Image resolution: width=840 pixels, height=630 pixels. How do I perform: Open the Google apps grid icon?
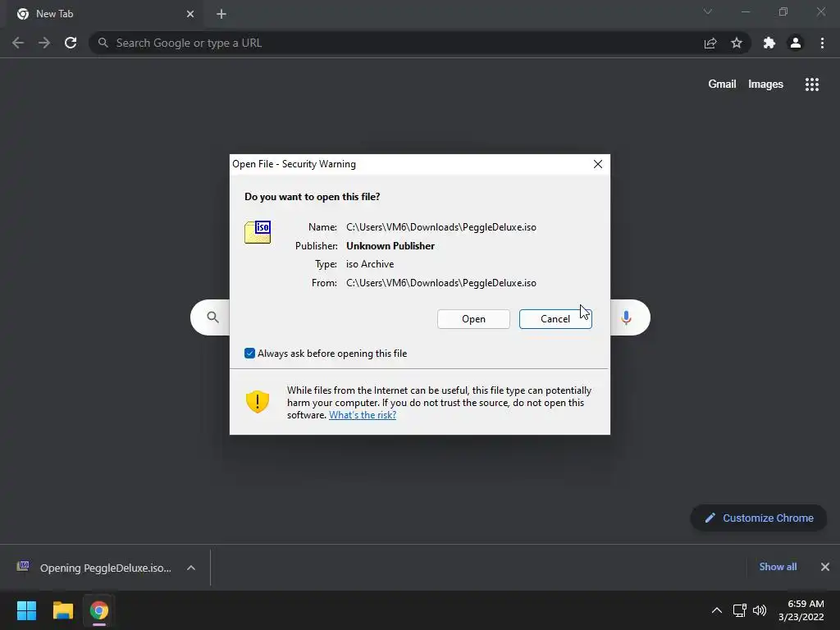pyautogui.click(x=812, y=84)
